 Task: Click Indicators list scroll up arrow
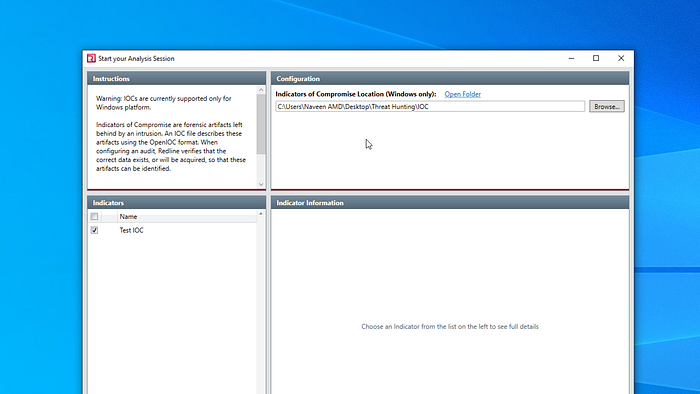pos(261,214)
